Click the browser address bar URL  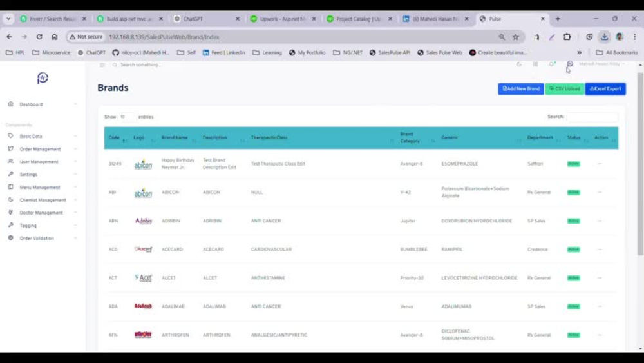point(164,37)
